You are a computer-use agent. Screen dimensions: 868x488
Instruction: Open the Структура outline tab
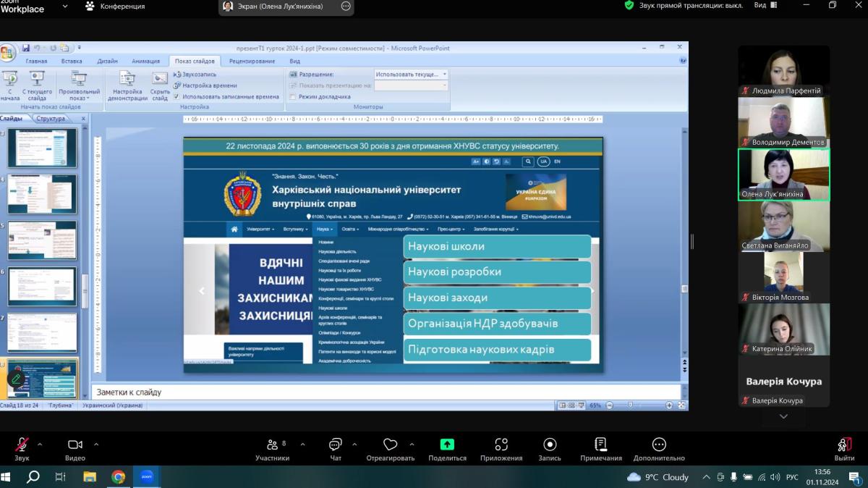coord(51,119)
